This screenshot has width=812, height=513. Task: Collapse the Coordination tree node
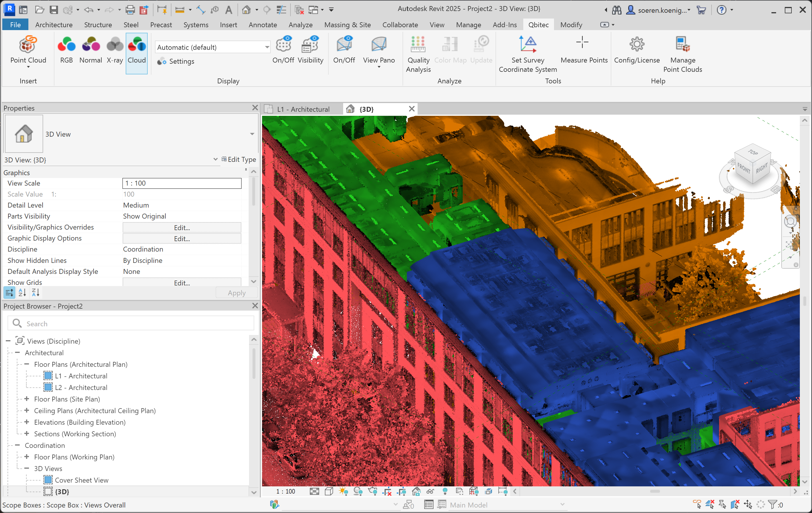click(18, 445)
